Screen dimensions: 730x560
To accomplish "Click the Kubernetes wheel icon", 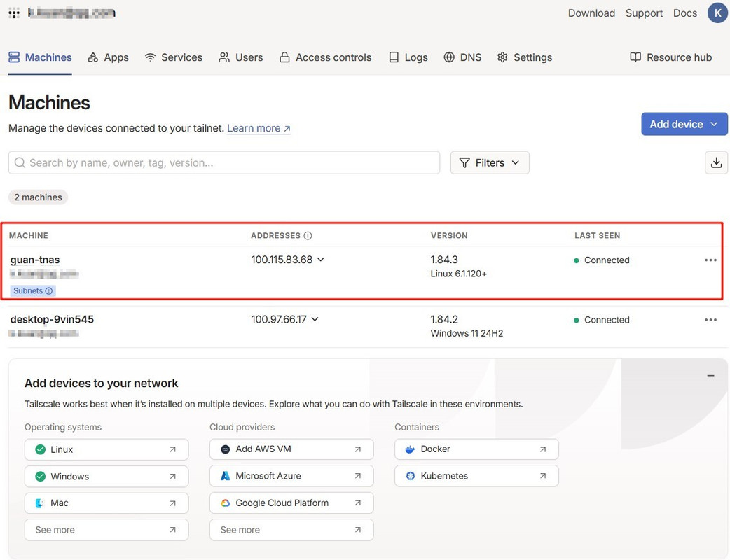I will coord(410,476).
